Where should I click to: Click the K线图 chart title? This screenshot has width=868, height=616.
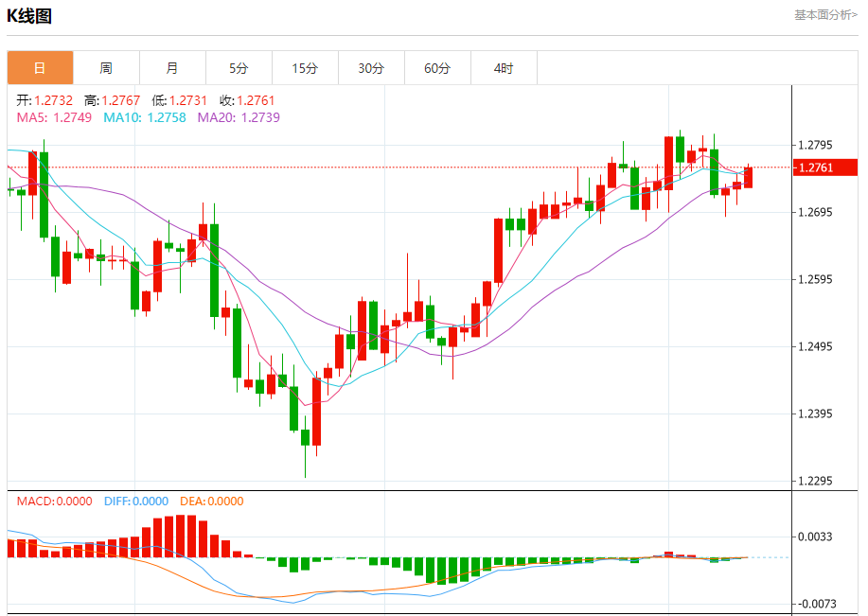click(29, 16)
